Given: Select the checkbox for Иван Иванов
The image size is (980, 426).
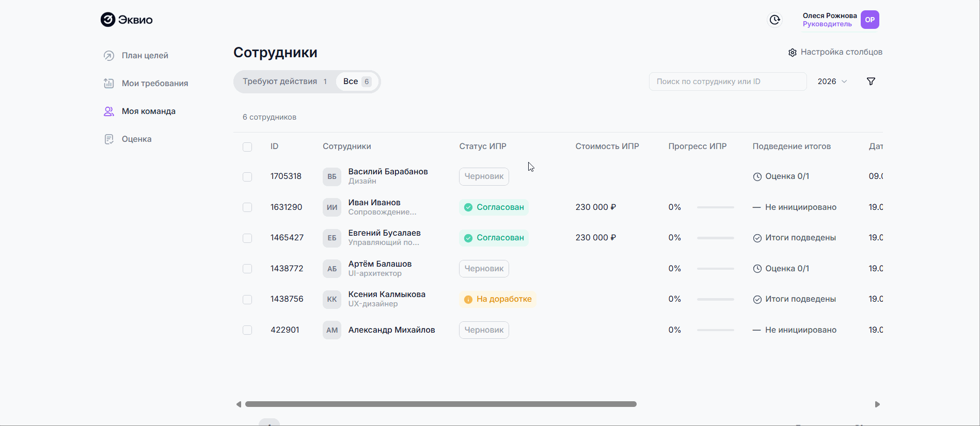Looking at the screenshot, I should pos(247,207).
